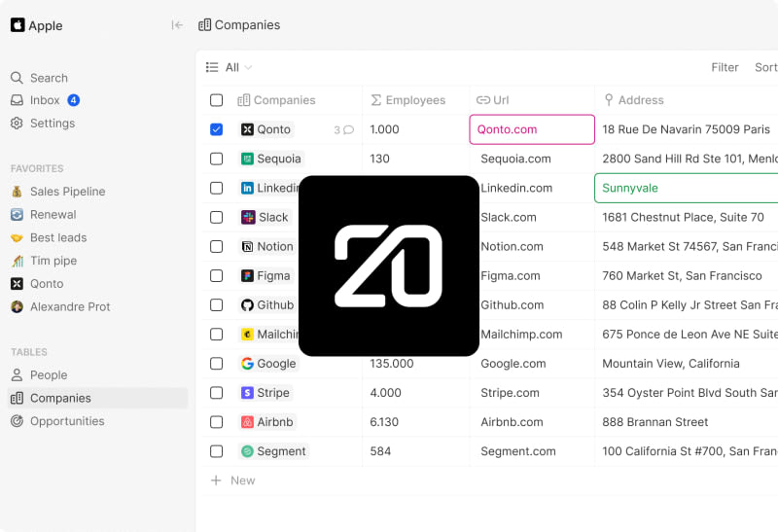This screenshot has height=532, width=778.
Task: Click the Filter button
Action: 725,67
